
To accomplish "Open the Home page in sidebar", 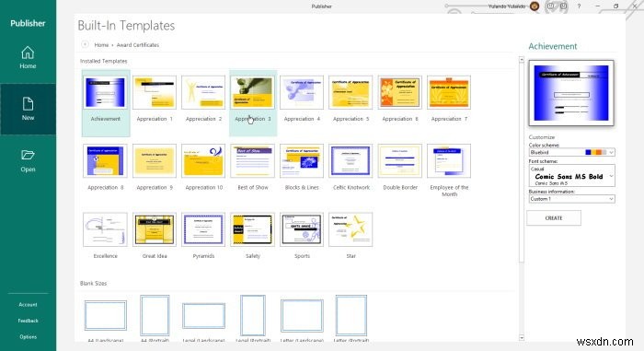I will (28, 58).
